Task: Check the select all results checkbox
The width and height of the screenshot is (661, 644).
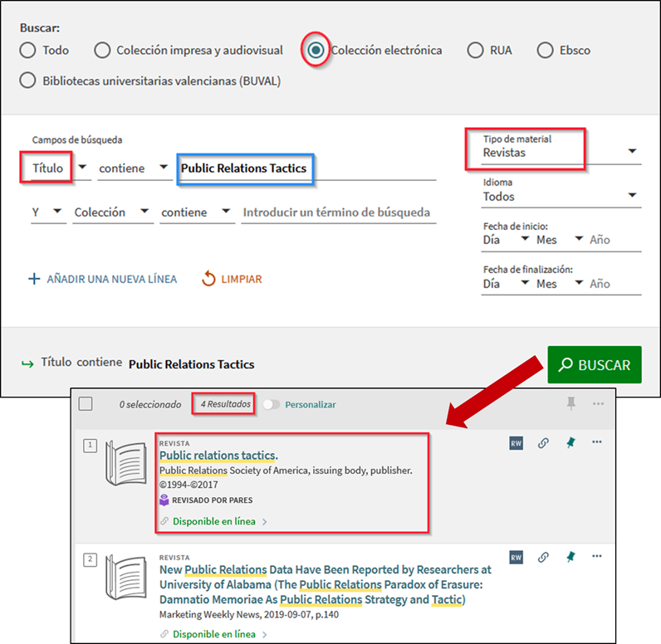Action: click(86, 404)
